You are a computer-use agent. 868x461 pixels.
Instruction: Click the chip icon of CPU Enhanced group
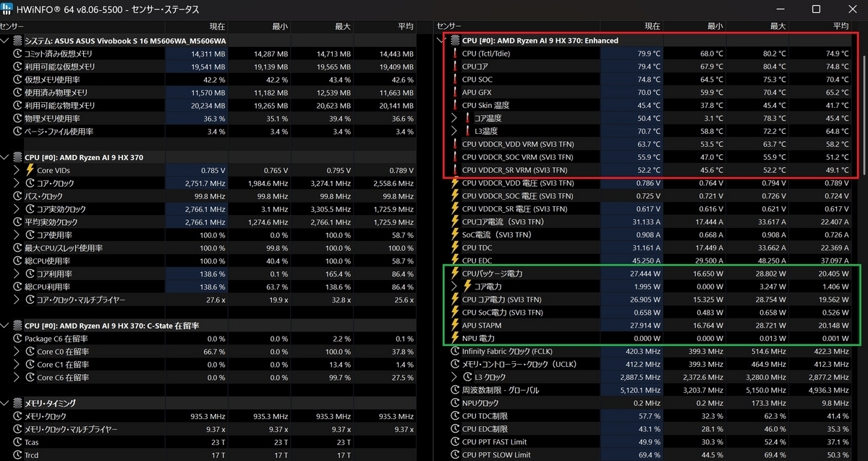pos(455,41)
